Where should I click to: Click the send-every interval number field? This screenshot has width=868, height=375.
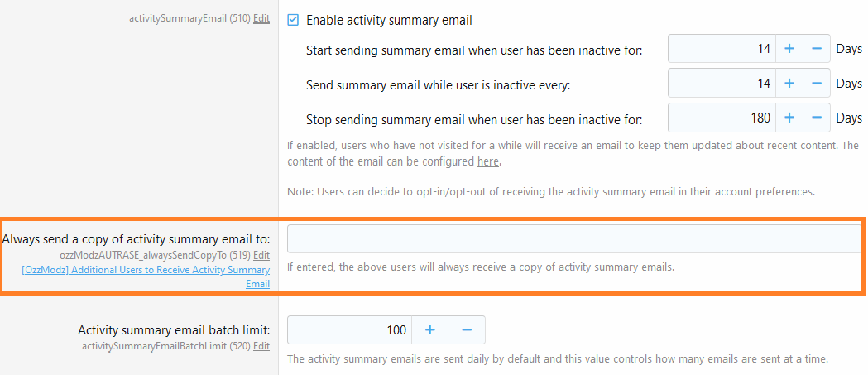(x=722, y=84)
